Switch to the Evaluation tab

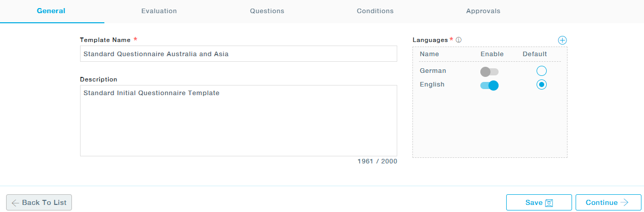coord(159,11)
